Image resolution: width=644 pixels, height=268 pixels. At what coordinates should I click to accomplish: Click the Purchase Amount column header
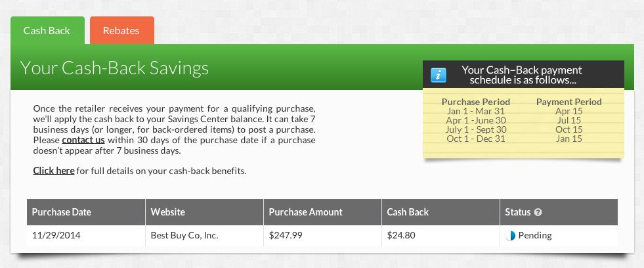click(323, 212)
